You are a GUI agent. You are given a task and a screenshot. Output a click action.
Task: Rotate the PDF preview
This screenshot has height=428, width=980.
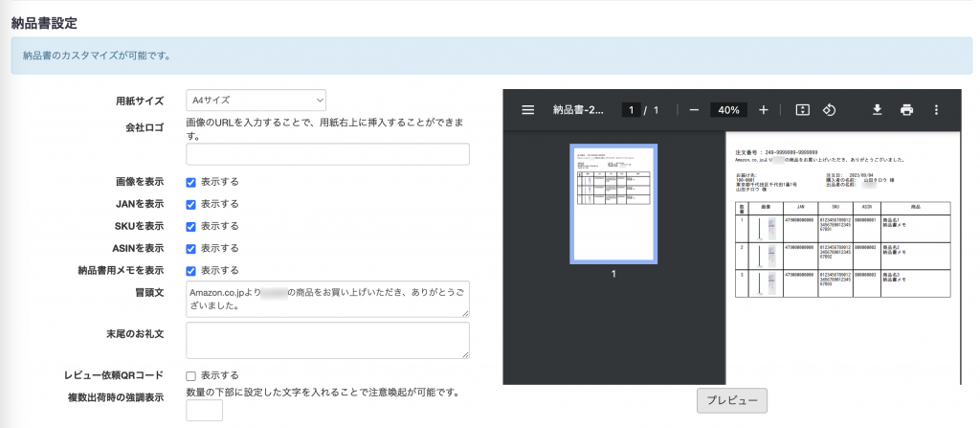[829, 110]
